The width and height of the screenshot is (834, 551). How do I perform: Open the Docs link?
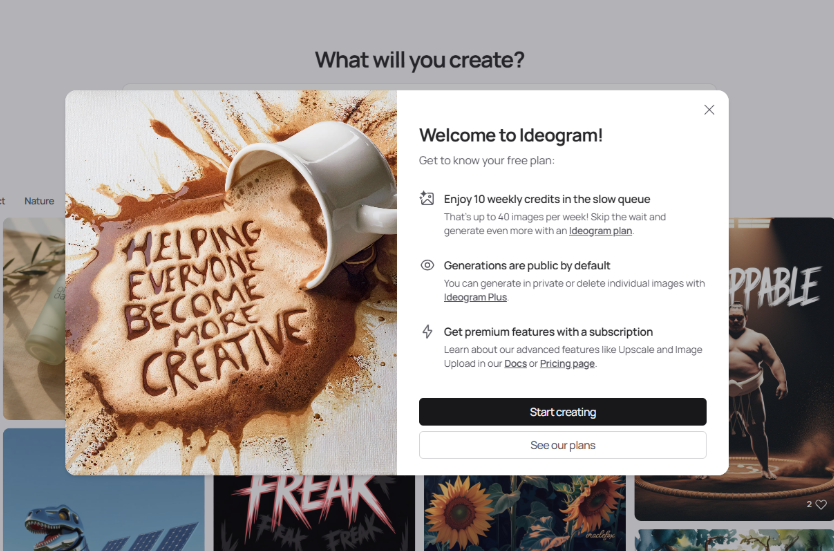point(515,364)
